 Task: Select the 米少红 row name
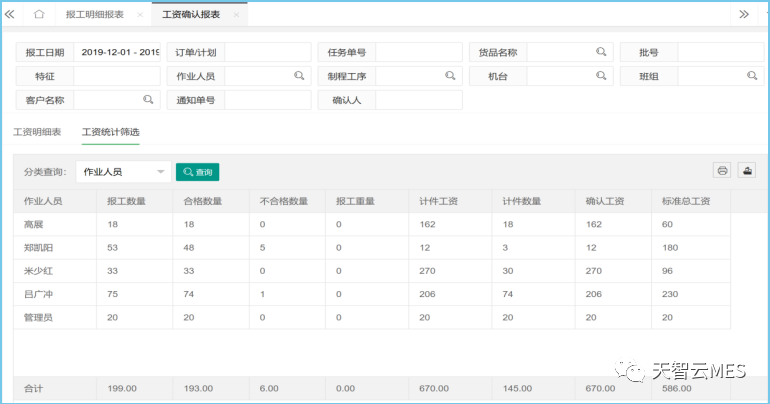tap(38, 271)
